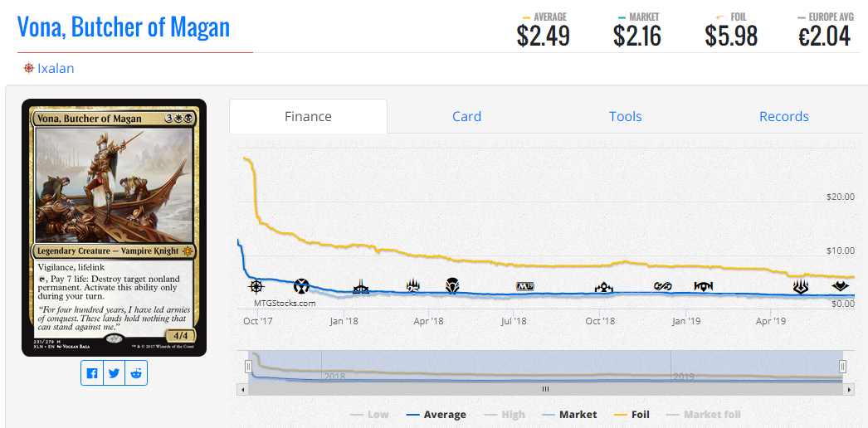Click the navigator scrollbar center grip
Image resolution: width=868 pixels, height=428 pixels.
pyautogui.click(x=545, y=389)
